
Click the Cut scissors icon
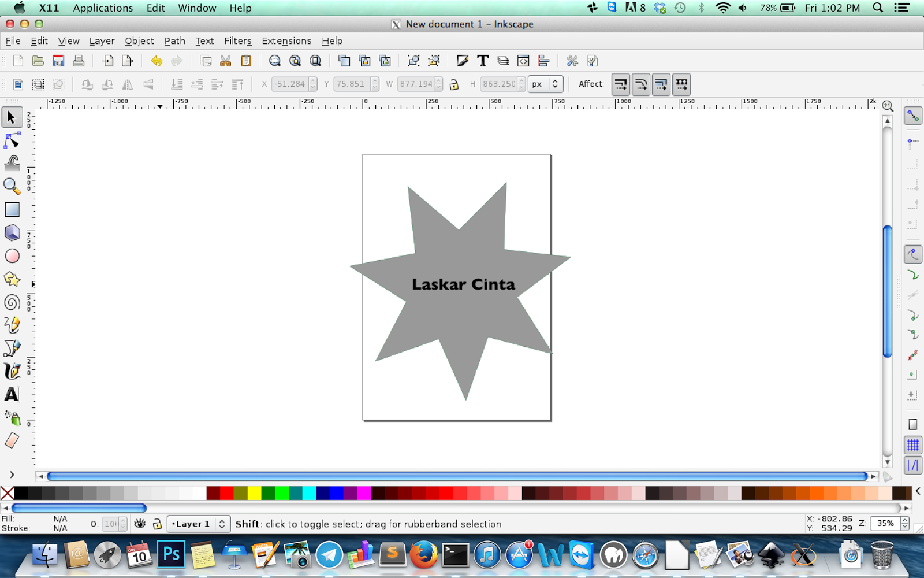(x=226, y=61)
